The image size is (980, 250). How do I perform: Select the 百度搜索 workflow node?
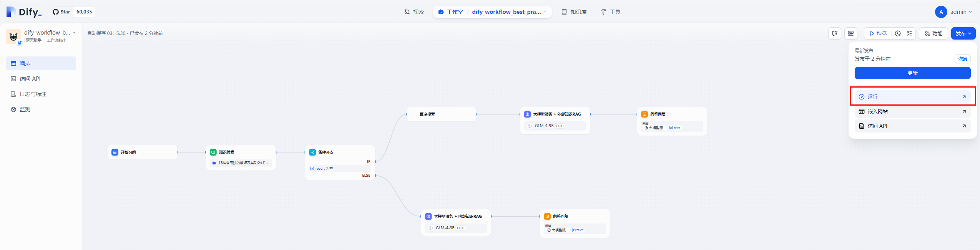point(441,114)
